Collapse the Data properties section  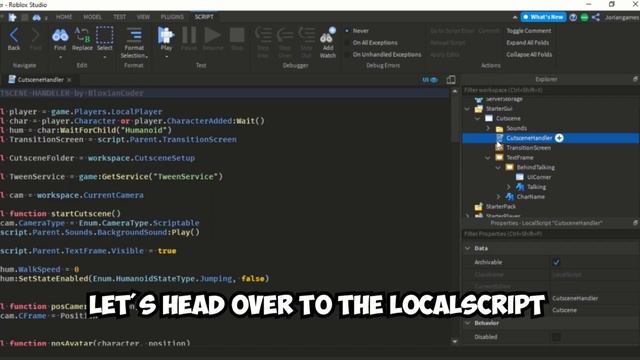pyautogui.click(x=468, y=248)
